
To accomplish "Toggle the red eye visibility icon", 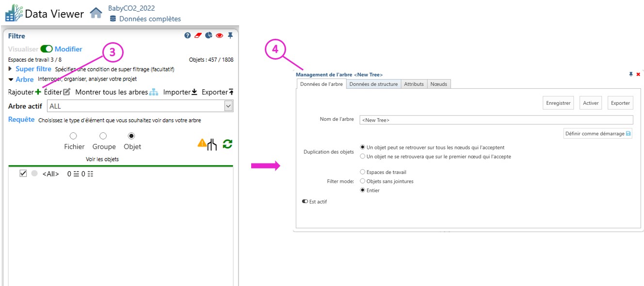I will [x=219, y=35].
